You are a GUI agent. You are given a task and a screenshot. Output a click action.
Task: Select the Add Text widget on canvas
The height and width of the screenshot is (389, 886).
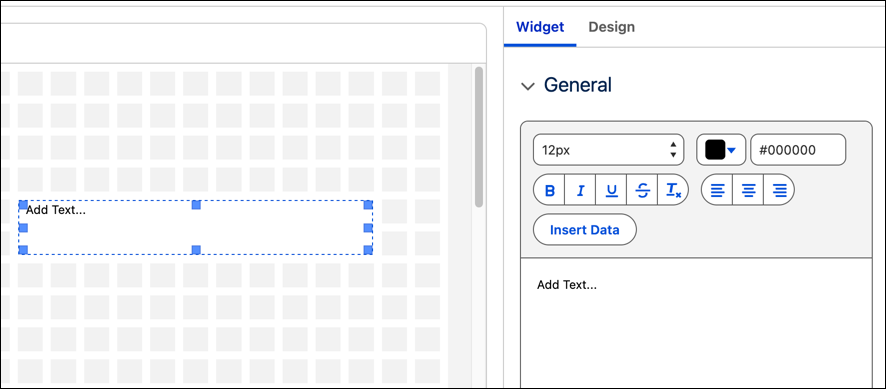[195, 227]
